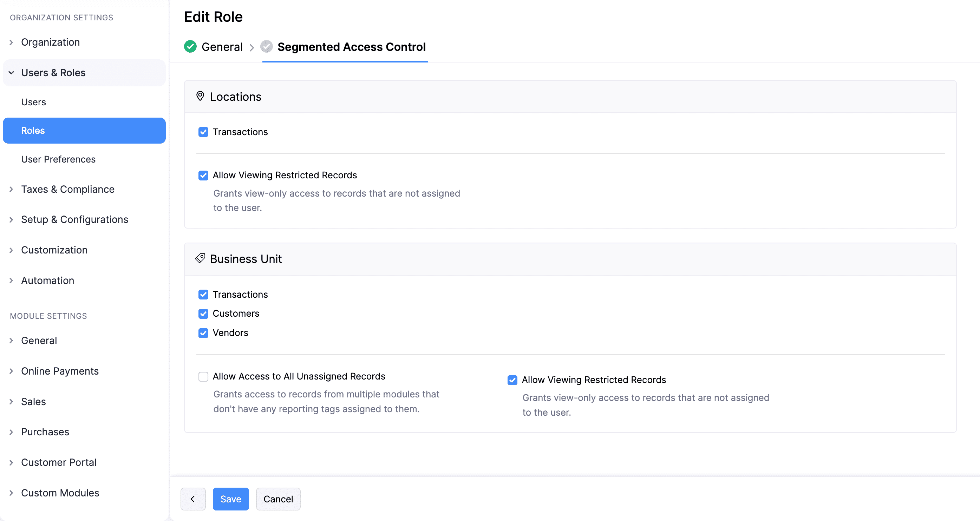The image size is (980, 521).
Task: Click Cancel to discard role changes
Action: [278, 499]
